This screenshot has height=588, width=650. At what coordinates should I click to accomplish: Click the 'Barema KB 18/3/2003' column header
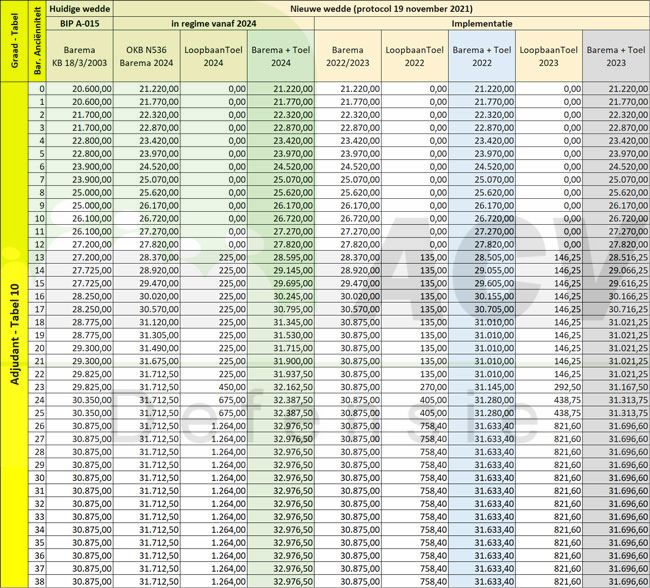80,56
